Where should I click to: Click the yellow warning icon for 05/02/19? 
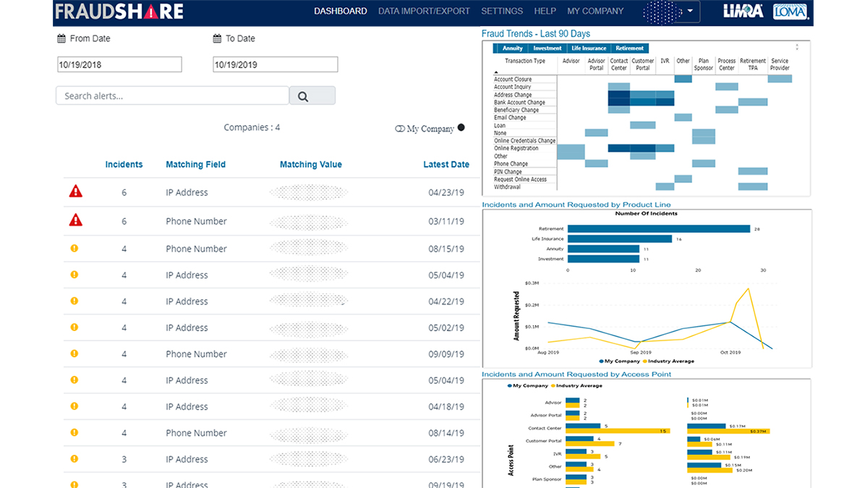point(74,327)
